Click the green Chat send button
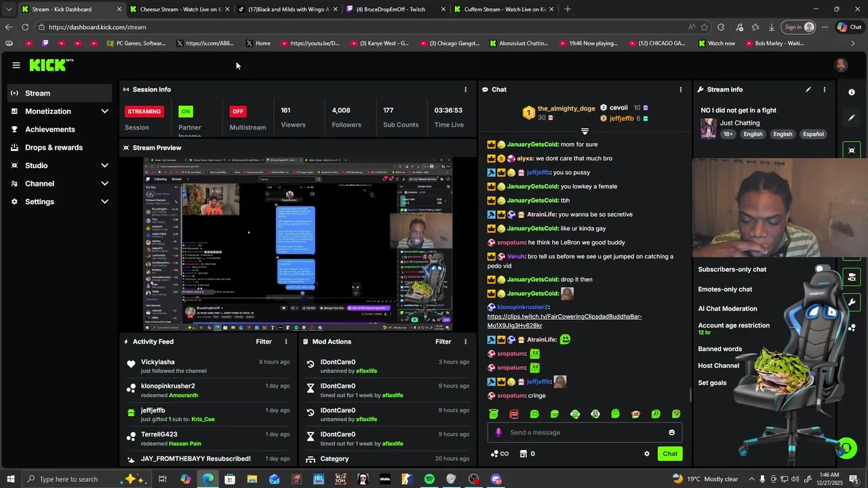This screenshot has height=488, width=868. [670, 454]
